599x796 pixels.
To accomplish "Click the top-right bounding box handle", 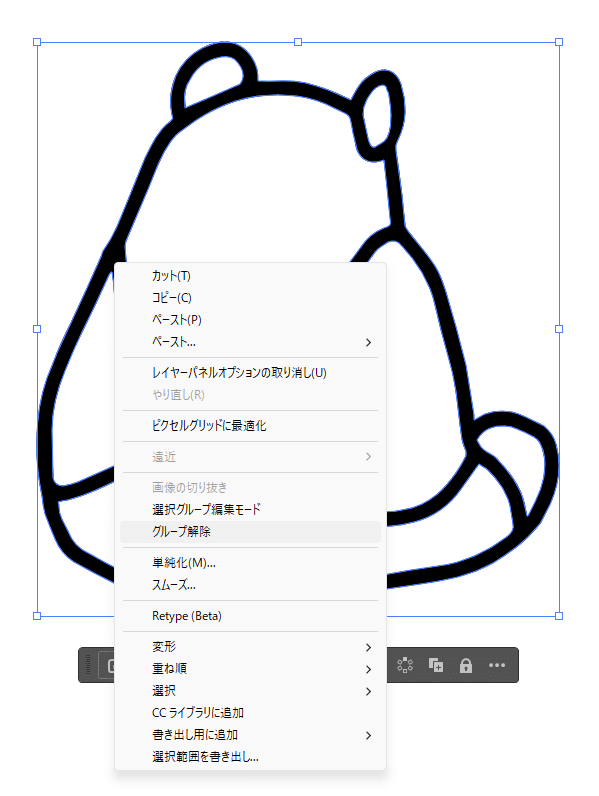I will 559,42.
